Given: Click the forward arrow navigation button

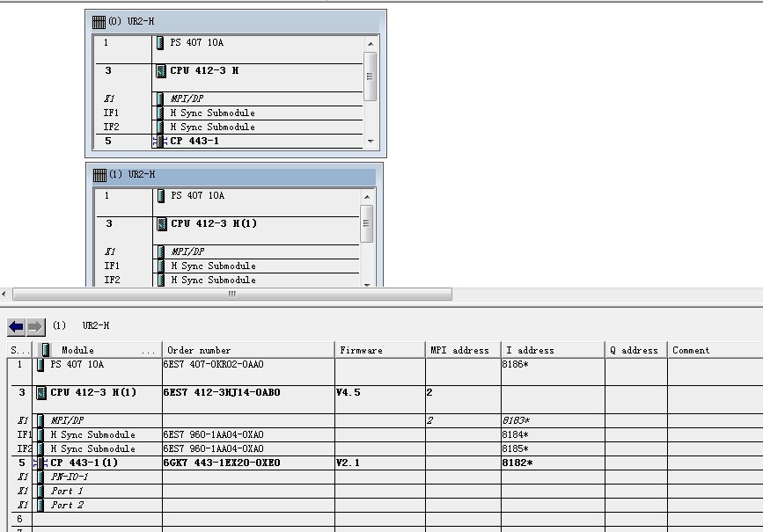Looking at the screenshot, I should [x=35, y=326].
